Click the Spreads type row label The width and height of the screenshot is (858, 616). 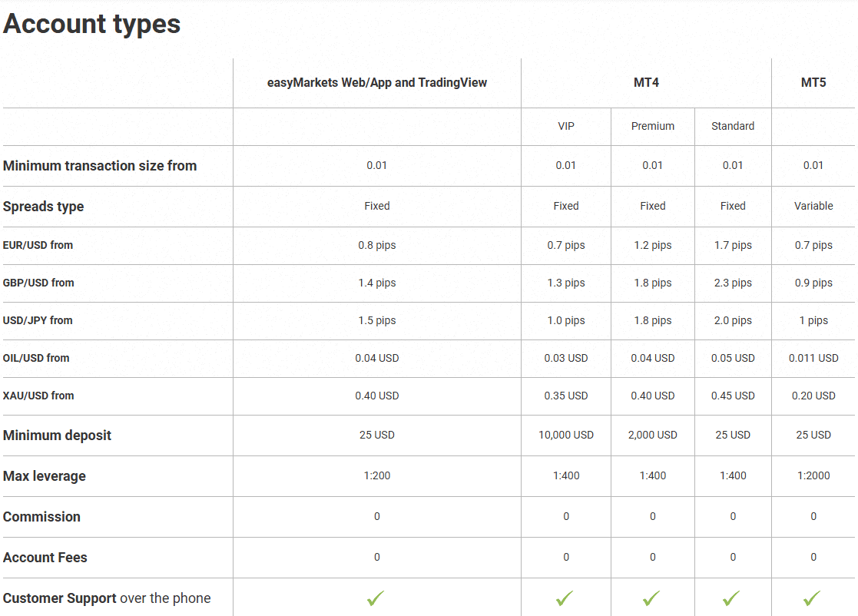(x=43, y=206)
